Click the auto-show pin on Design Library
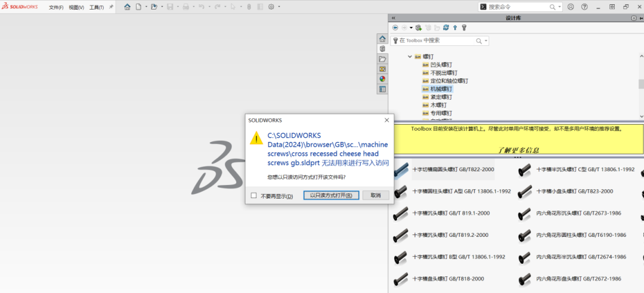 (x=641, y=18)
